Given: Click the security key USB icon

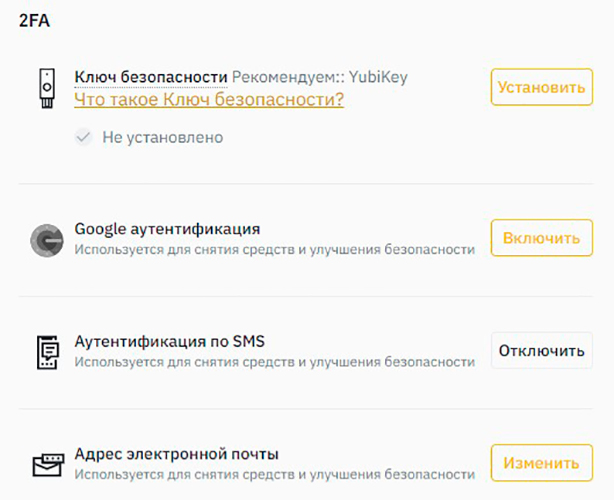Looking at the screenshot, I should (x=46, y=87).
